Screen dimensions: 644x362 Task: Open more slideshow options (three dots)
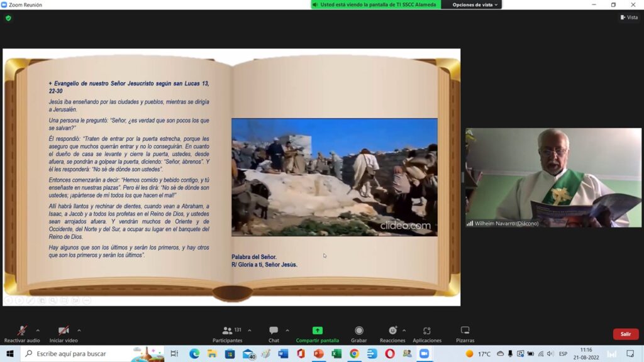86,300
